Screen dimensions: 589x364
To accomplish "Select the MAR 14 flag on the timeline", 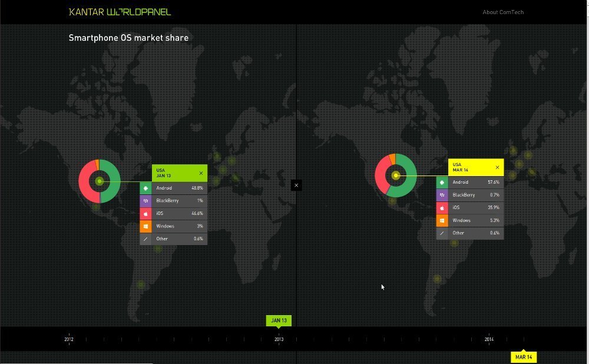I will [x=524, y=357].
